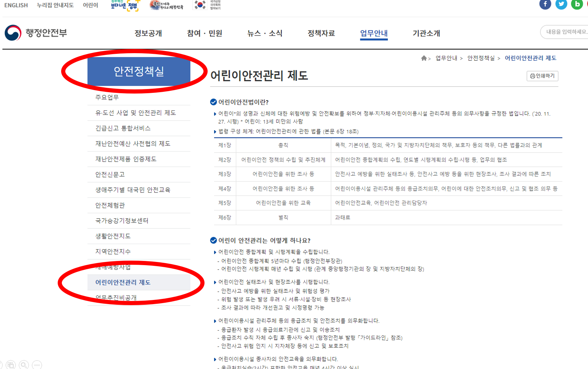Select 생애주기별 대국민 안전교육
Image resolution: width=588 pixels, height=369 pixels.
[x=139, y=190]
